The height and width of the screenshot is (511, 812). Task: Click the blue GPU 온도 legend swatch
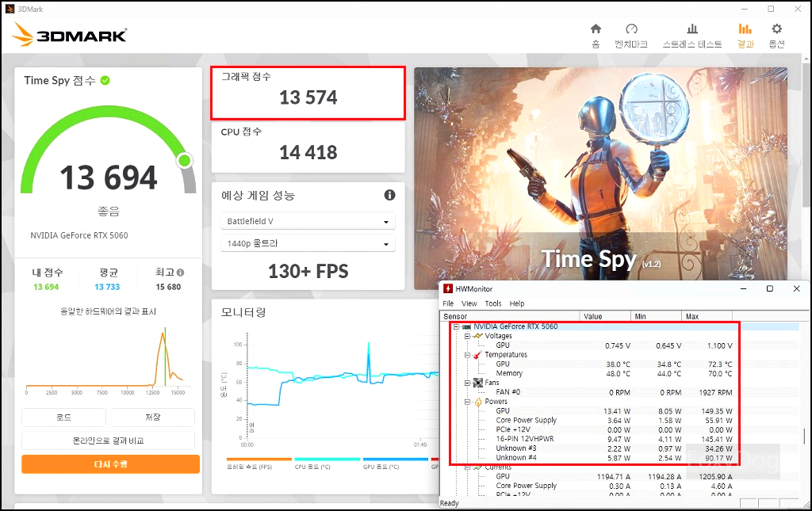pos(396,460)
